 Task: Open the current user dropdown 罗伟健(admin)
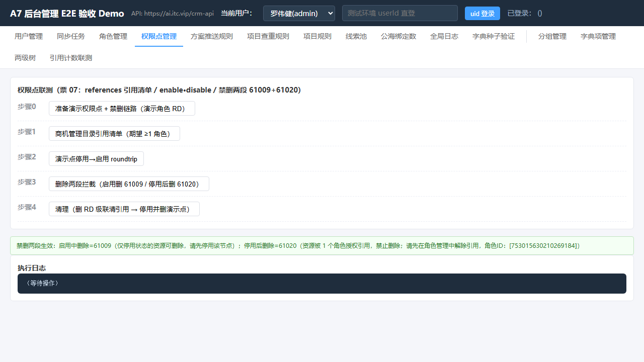pyautogui.click(x=299, y=13)
